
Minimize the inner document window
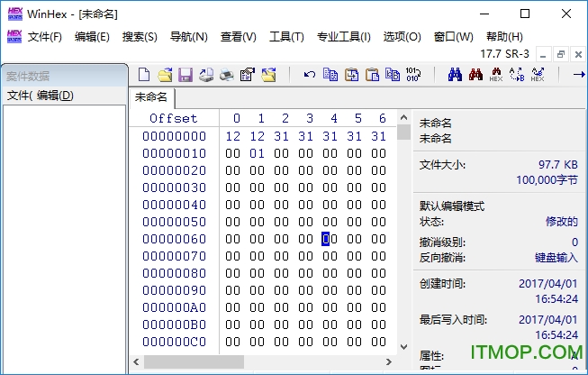543,55
